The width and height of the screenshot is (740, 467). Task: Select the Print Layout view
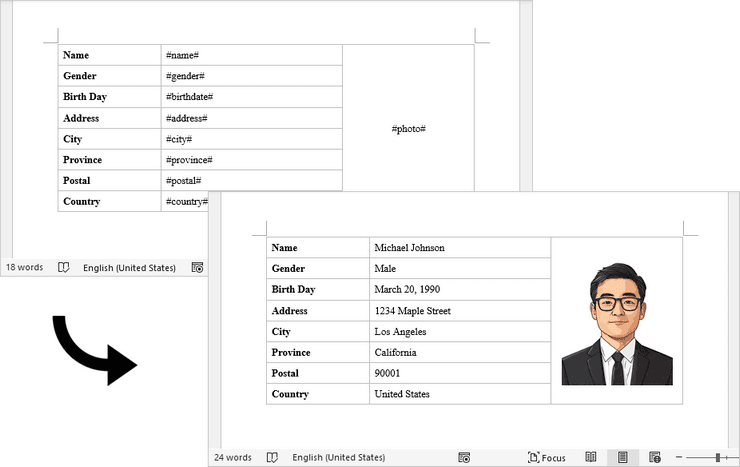click(623, 458)
